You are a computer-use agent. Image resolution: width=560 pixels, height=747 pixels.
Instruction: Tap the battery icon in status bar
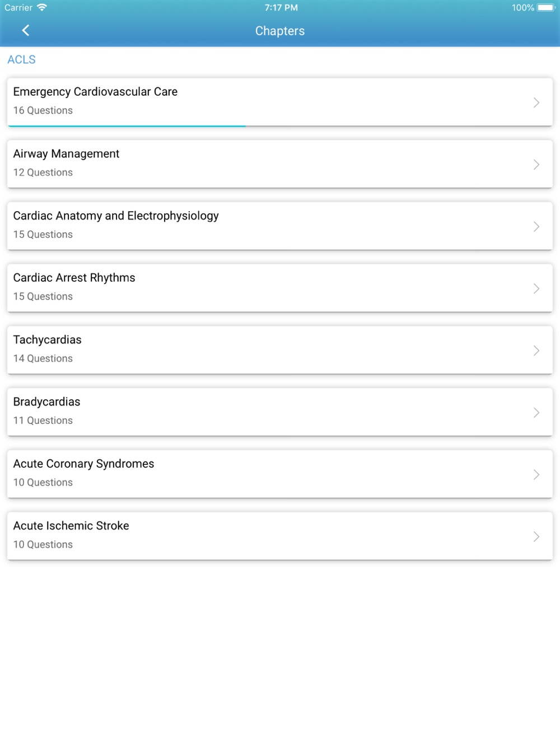tap(546, 8)
